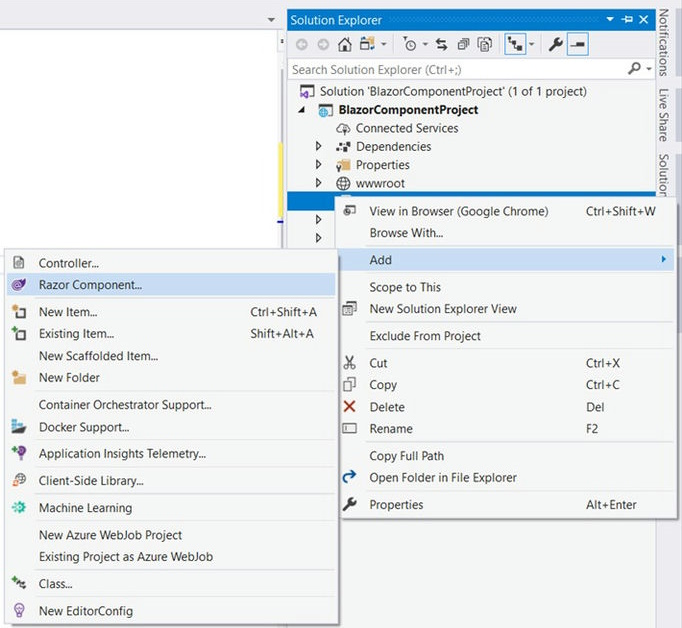
Task: Choose Container Orchestrator Support...
Action: [171, 405]
